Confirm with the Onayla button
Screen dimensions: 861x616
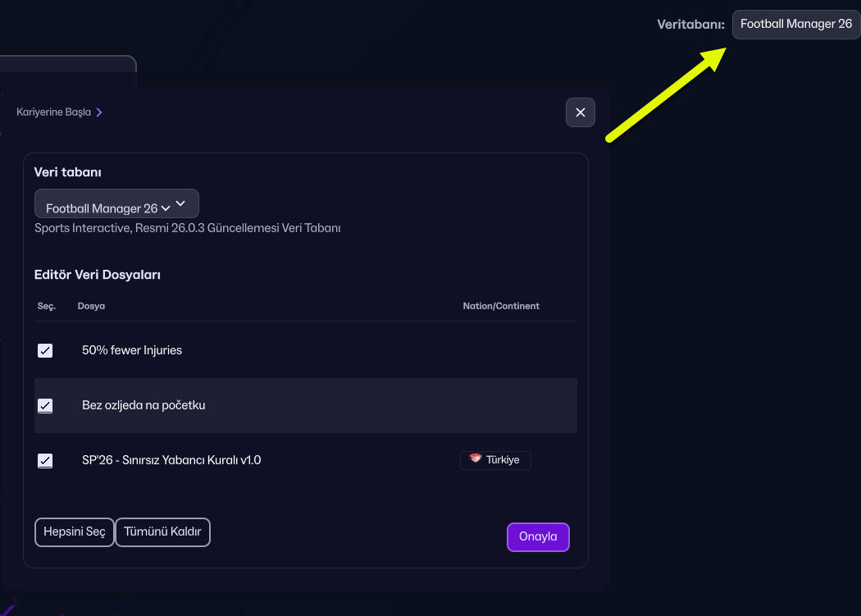pos(538,537)
